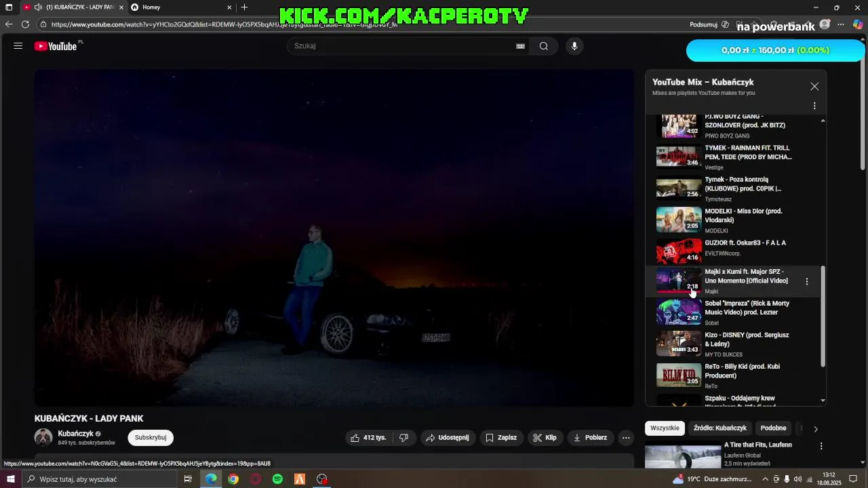Open the weather widget 19°C Duże zachmurzenie
The height and width of the screenshot is (488, 868).
pyautogui.click(x=713, y=479)
